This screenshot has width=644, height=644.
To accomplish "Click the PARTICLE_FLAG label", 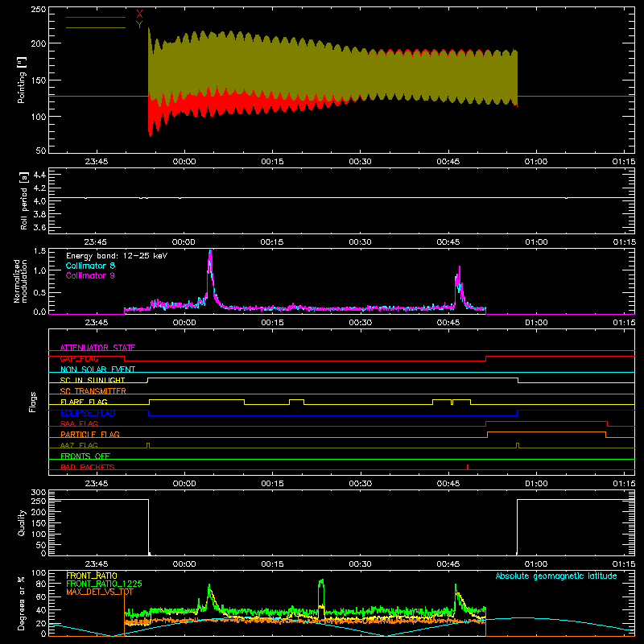I will pyautogui.click(x=90, y=434).
